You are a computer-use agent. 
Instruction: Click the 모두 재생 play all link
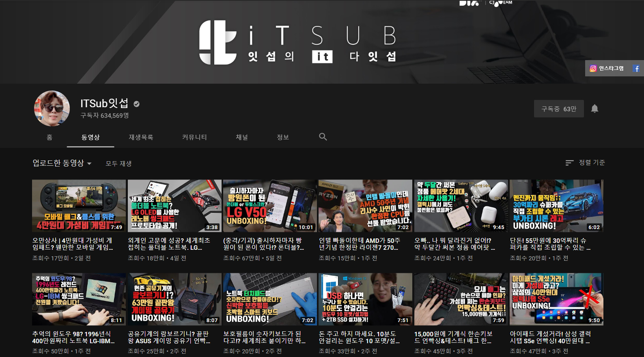118,164
